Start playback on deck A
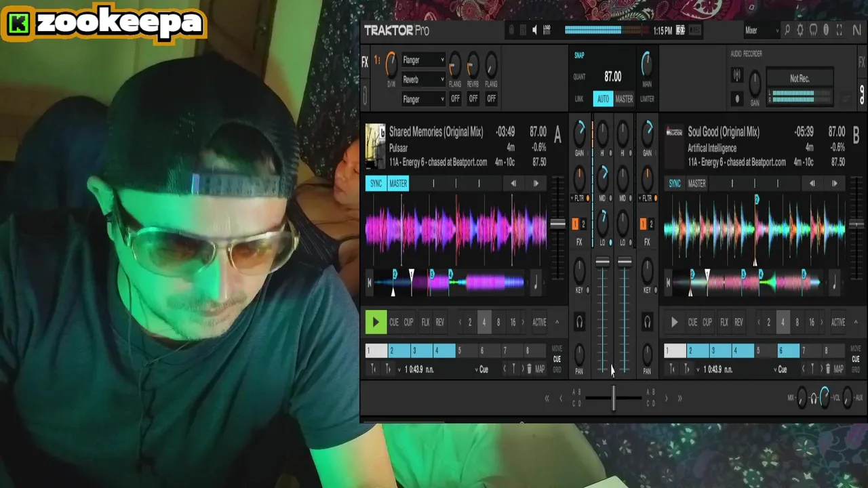The height and width of the screenshot is (488, 868). (x=375, y=323)
